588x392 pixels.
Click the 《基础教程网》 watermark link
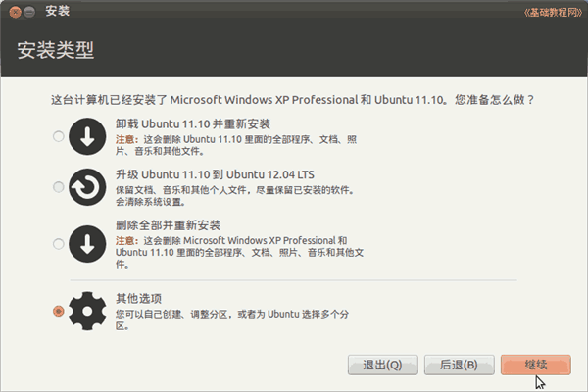coord(554,13)
